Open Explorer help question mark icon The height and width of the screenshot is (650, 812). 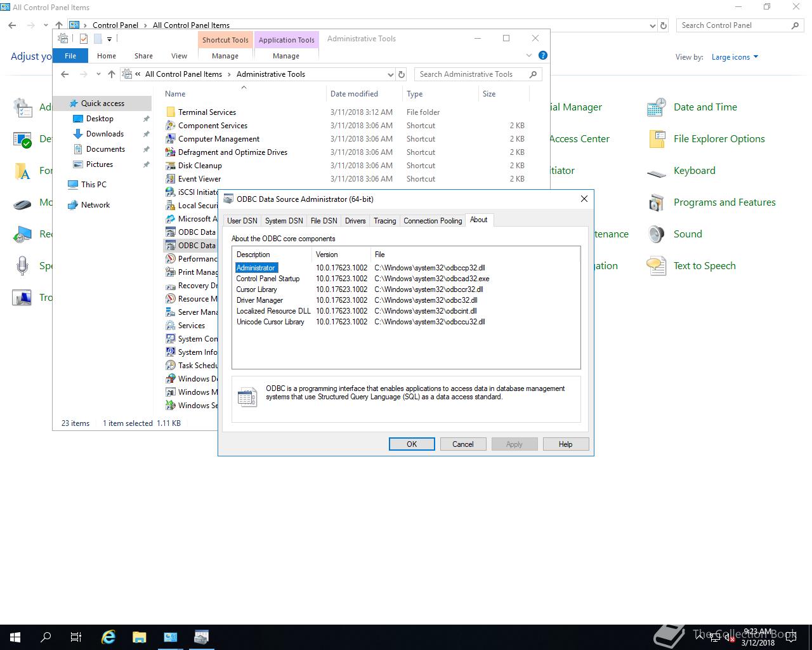[543, 55]
